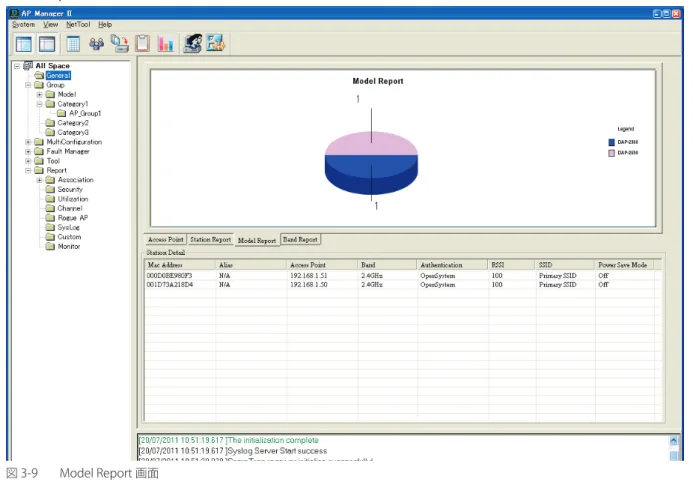Image resolution: width=693 pixels, height=494 pixels.
Task: Click the first window layout toolbar icon
Action: (23, 44)
